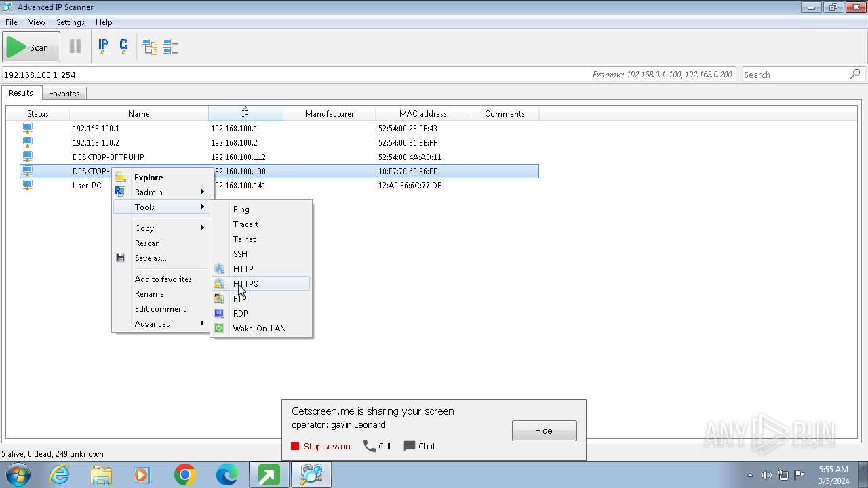Click computer icon for the highlighted 192.168.100.138 row

28,171
